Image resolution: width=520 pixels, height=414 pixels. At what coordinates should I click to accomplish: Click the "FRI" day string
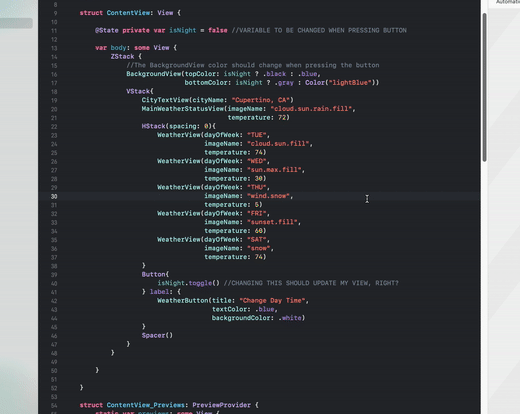click(x=257, y=213)
